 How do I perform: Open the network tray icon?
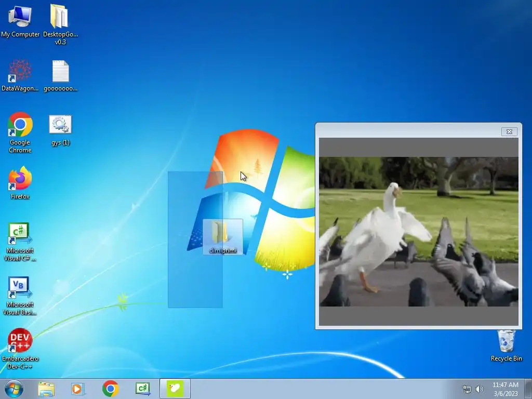coord(467,389)
